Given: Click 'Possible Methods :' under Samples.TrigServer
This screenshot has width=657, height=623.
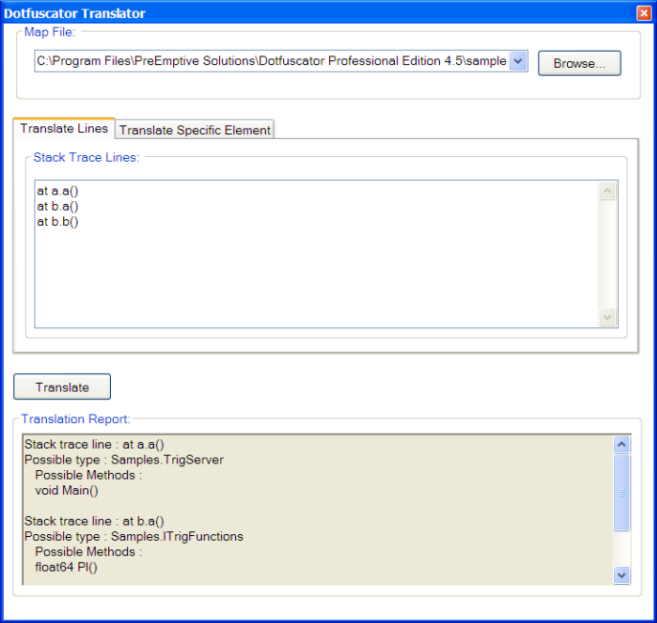Looking at the screenshot, I should pyautogui.click(x=88, y=475).
